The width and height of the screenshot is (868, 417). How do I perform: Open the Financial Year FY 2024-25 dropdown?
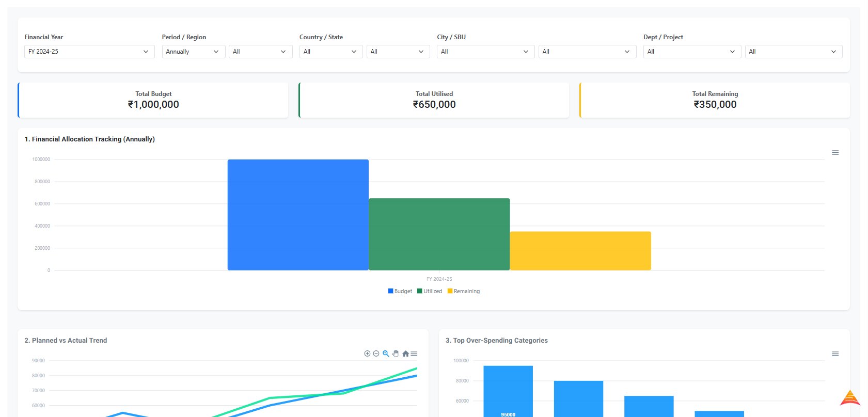pyautogui.click(x=89, y=52)
